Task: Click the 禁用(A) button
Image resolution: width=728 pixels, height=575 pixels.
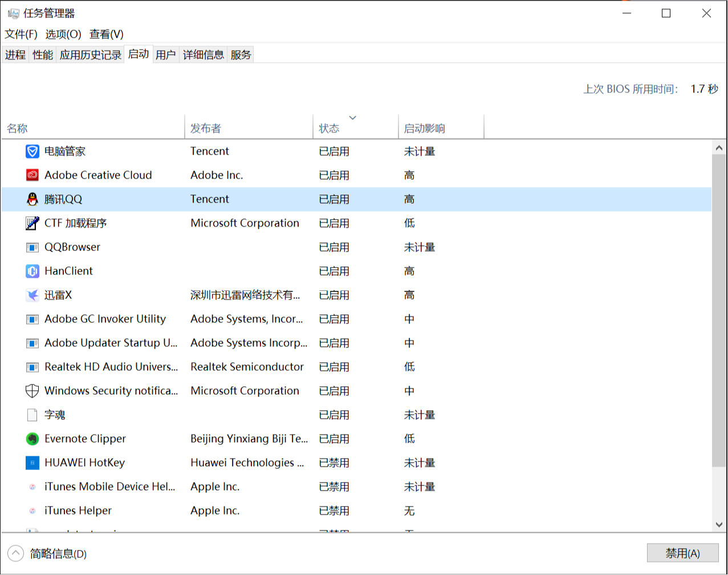Action: point(682,553)
